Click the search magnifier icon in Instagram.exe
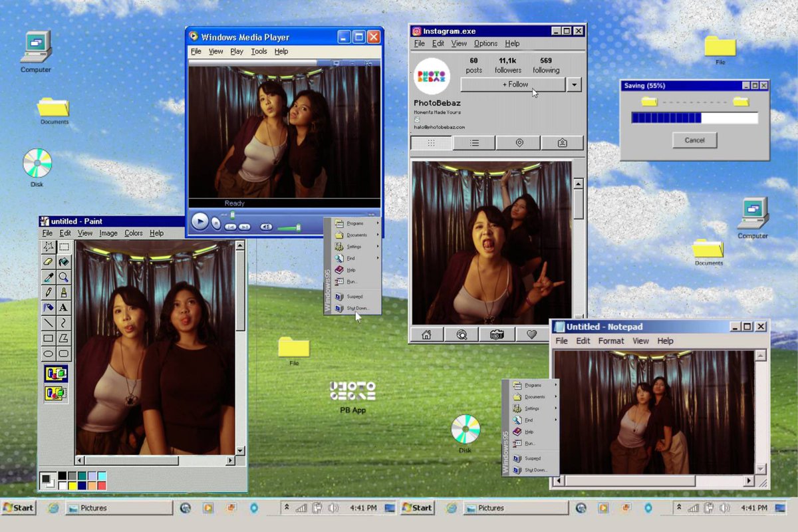Image resolution: width=798 pixels, height=532 pixels. pyautogui.click(x=462, y=334)
